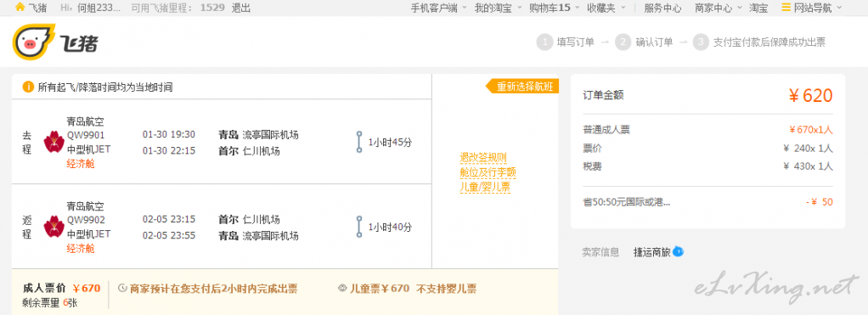Open the 舱位及行李额 link

click(488, 172)
